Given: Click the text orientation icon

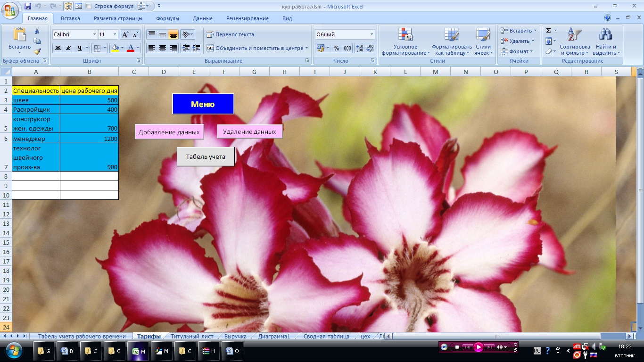Looking at the screenshot, I should 186,34.
